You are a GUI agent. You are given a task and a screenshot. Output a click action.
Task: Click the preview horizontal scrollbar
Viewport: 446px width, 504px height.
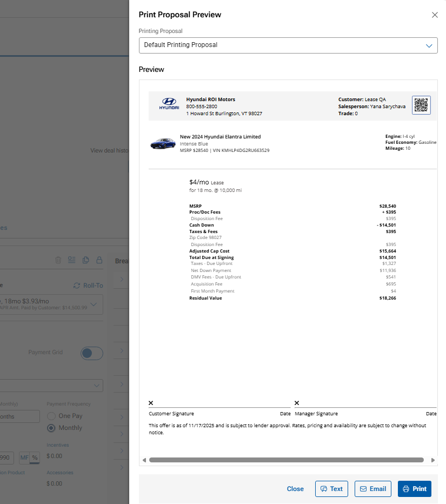click(x=286, y=460)
